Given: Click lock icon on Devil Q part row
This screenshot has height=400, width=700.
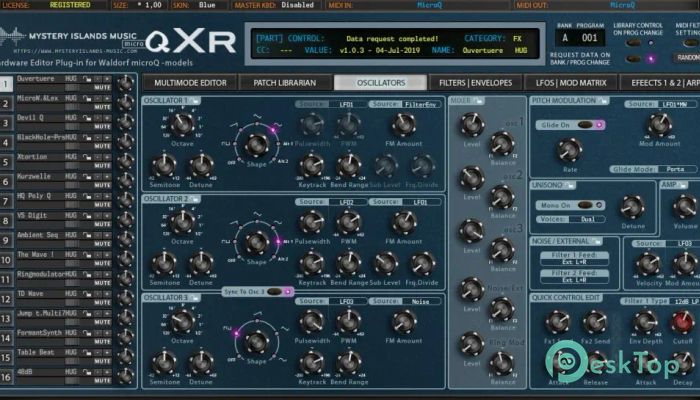Looking at the screenshot, I should pyautogui.click(x=87, y=118).
